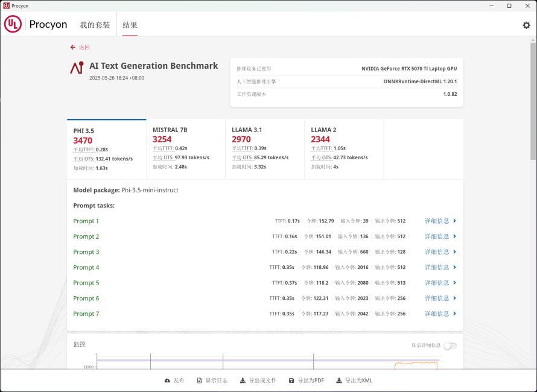537x392 pixels.
Task: Click the date 2025-05-26 18:24 text
Action: tap(117, 78)
